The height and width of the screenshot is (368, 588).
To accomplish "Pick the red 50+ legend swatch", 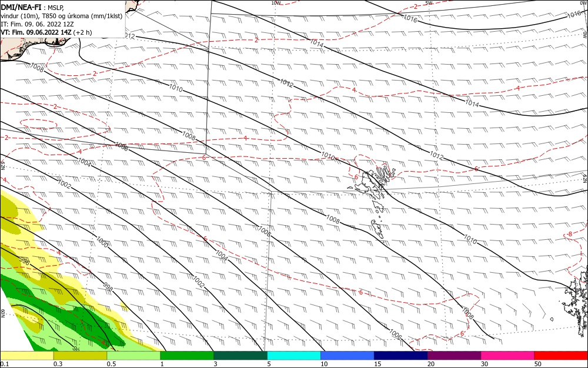I will (561, 356).
